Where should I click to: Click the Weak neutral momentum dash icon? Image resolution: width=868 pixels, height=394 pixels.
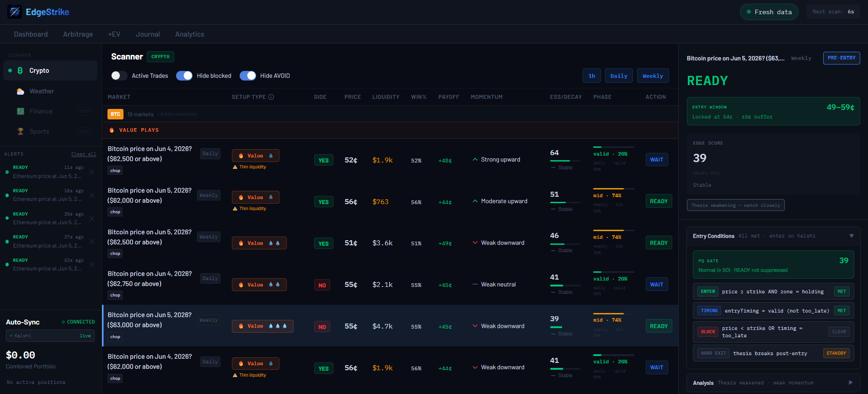pos(475,285)
